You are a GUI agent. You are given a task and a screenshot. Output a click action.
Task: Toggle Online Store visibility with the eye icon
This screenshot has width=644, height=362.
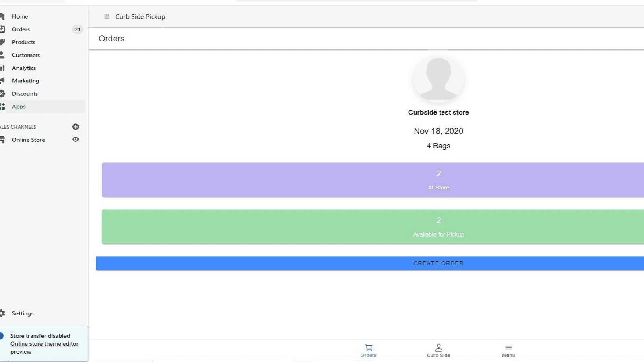[x=76, y=139]
